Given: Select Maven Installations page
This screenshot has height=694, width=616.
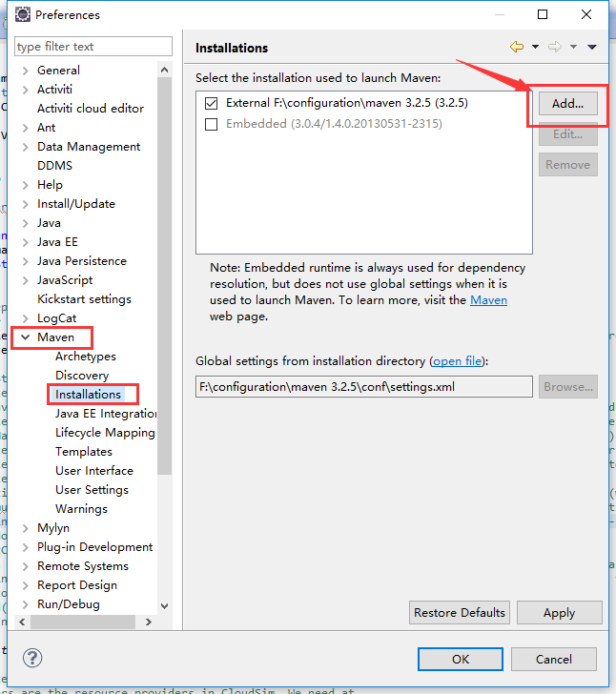Looking at the screenshot, I should click(88, 395).
